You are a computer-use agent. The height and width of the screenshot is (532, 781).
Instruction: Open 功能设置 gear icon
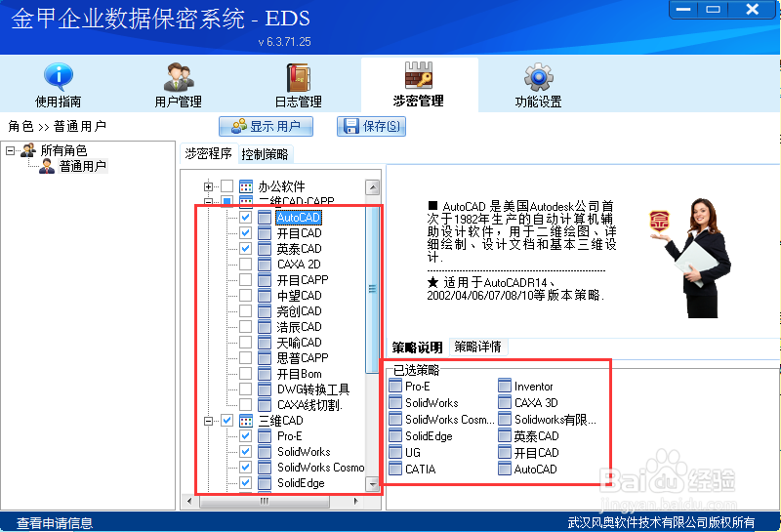point(539,77)
